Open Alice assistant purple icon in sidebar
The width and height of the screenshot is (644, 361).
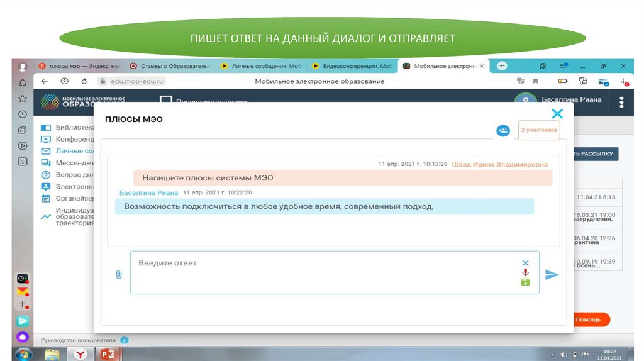coord(23,337)
